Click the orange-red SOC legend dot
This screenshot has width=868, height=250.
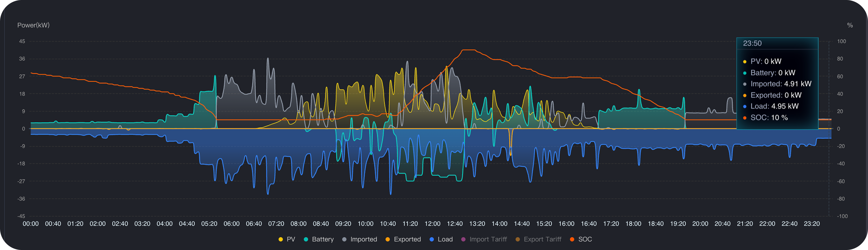click(x=572, y=239)
